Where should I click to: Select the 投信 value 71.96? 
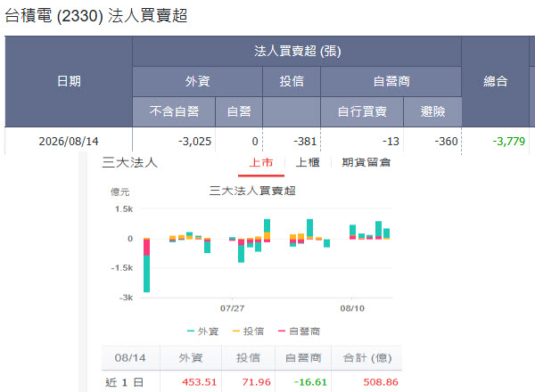pos(256,382)
